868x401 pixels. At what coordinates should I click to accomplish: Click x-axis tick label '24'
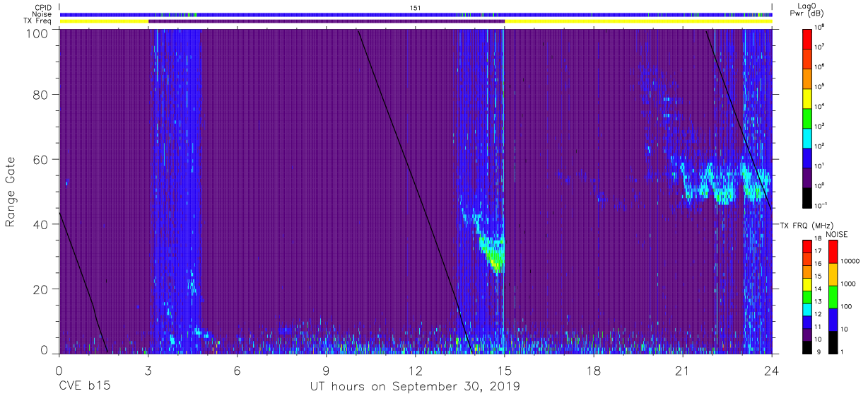click(772, 370)
